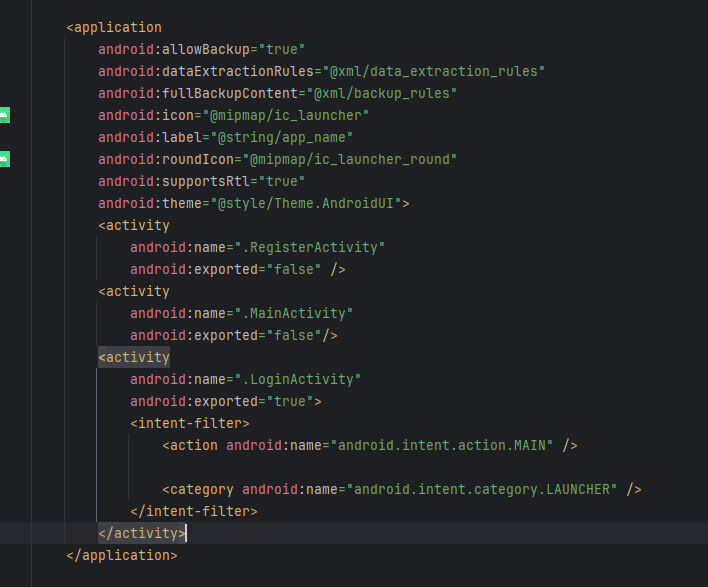Screen dimensions: 708x587
Task: Click "@mipmap/ic_launcher_round" resource value
Action: [349, 159]
